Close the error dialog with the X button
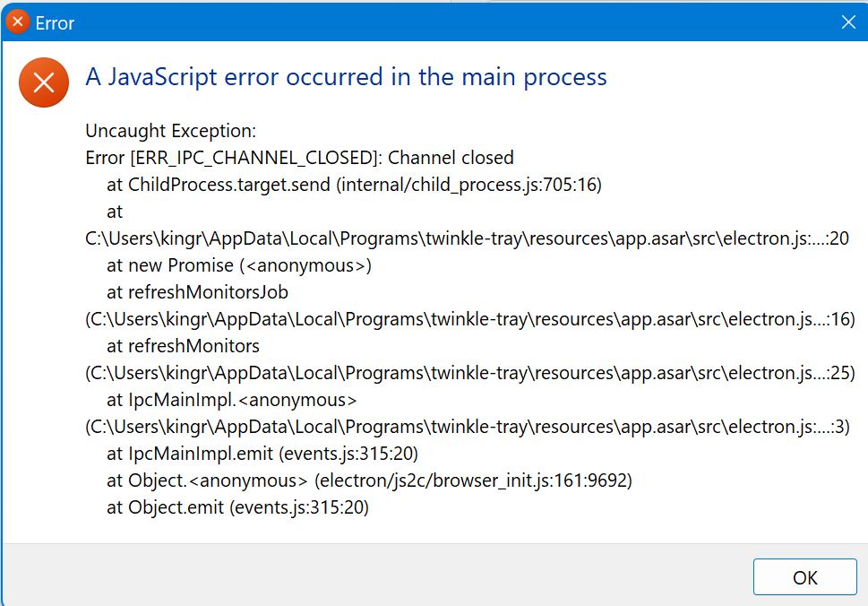Image resolution: width=868 pixels, height=606 pixels. pyautogui.click(x=847, y=22)
